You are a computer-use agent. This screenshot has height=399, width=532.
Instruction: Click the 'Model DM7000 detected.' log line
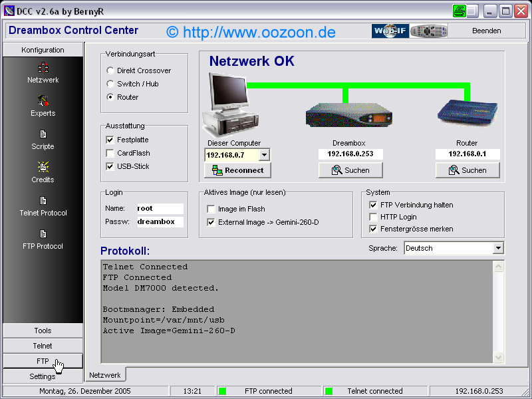pos(160,288)
